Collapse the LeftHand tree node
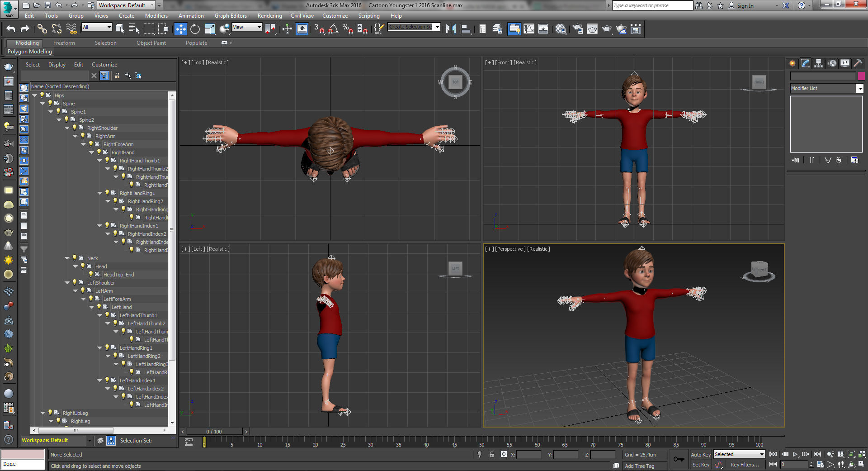Image resolution: width=868 pixels, height=471 pixels. [92, 307]
